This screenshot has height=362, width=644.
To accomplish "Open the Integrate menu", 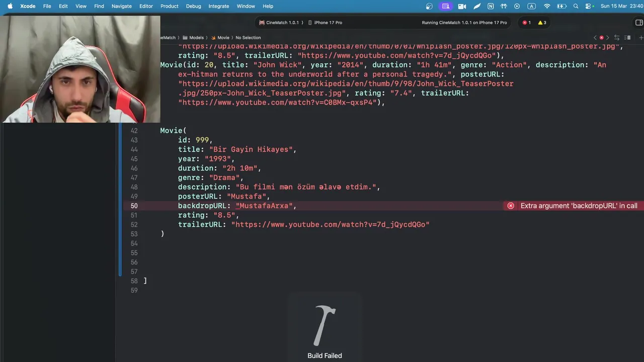I will click(x=219, y=6).
